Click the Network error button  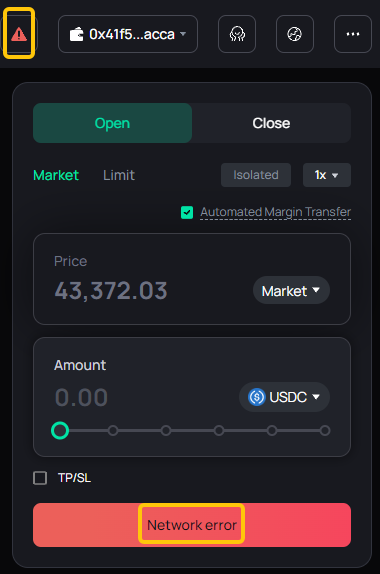[x=192, y=525]
